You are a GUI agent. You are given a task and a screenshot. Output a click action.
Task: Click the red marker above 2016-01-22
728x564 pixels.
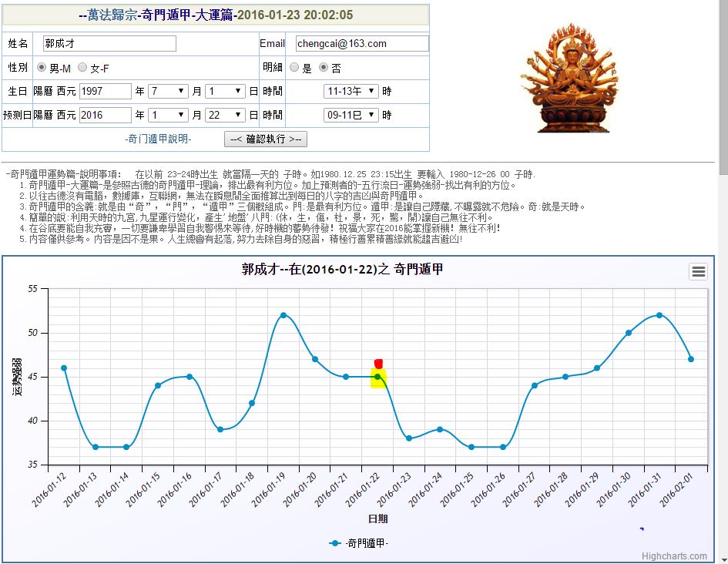377,363
